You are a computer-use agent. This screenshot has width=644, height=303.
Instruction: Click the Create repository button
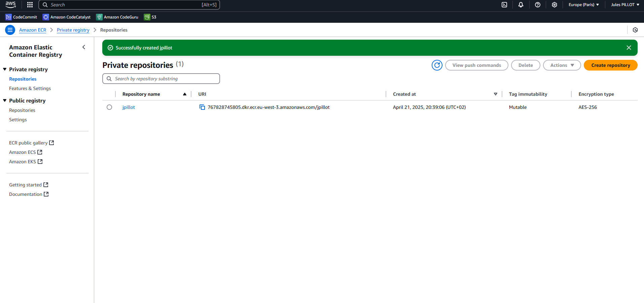(610, 65)
